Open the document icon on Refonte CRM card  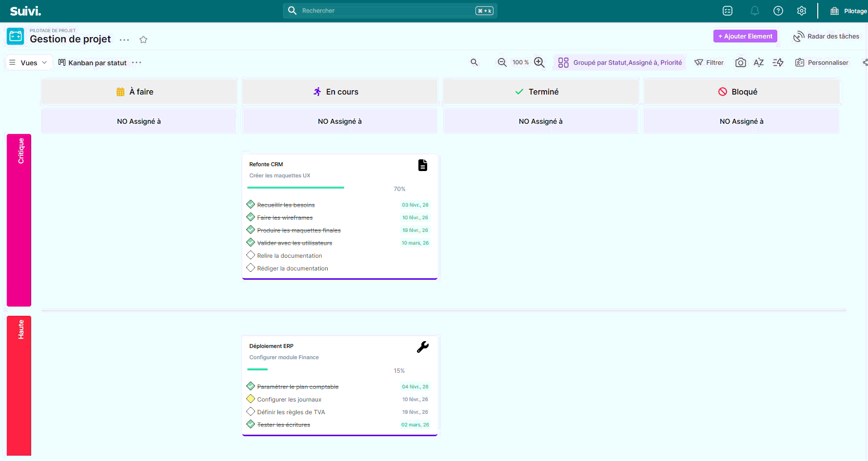[x=422, y=165]
